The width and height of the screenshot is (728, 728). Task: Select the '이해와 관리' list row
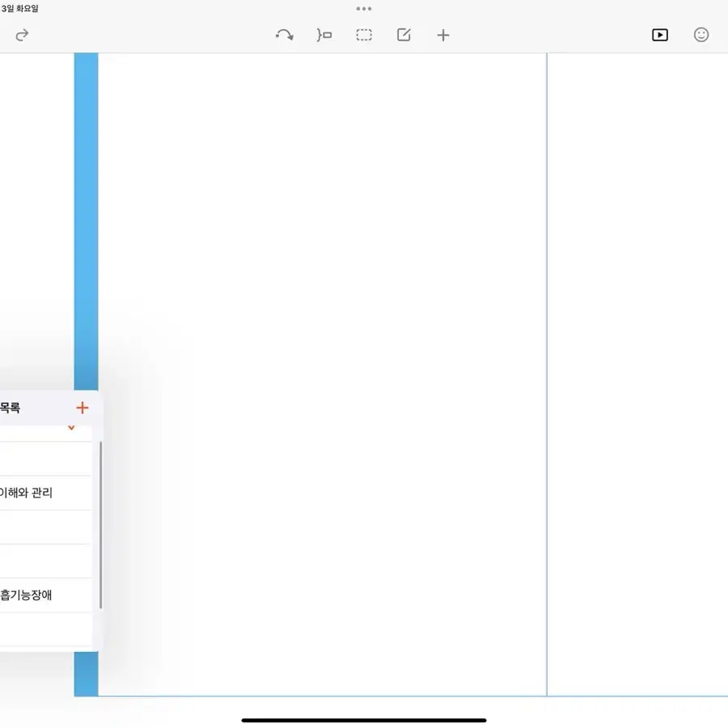pyautogui.click(x=45, y=493)
